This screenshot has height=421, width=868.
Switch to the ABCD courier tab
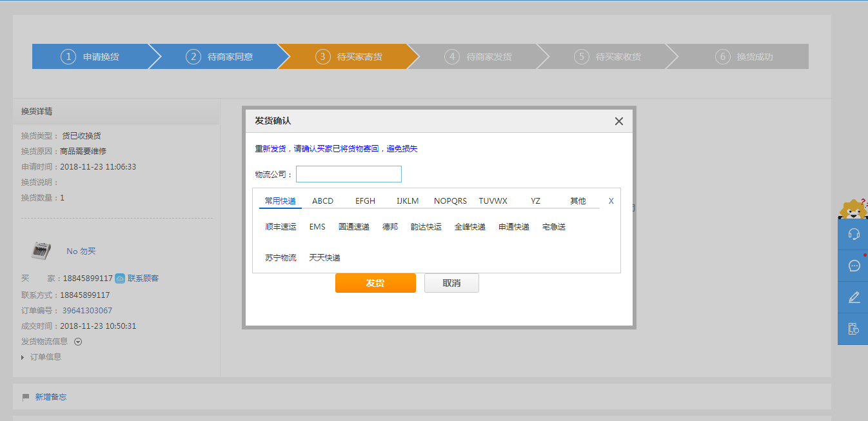[x=322, y=201]
